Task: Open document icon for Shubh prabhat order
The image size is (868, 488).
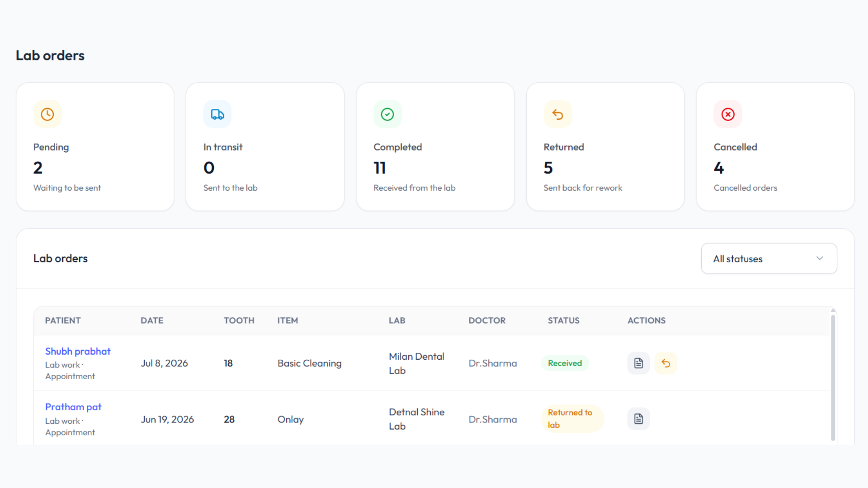Action: (638, 363)
